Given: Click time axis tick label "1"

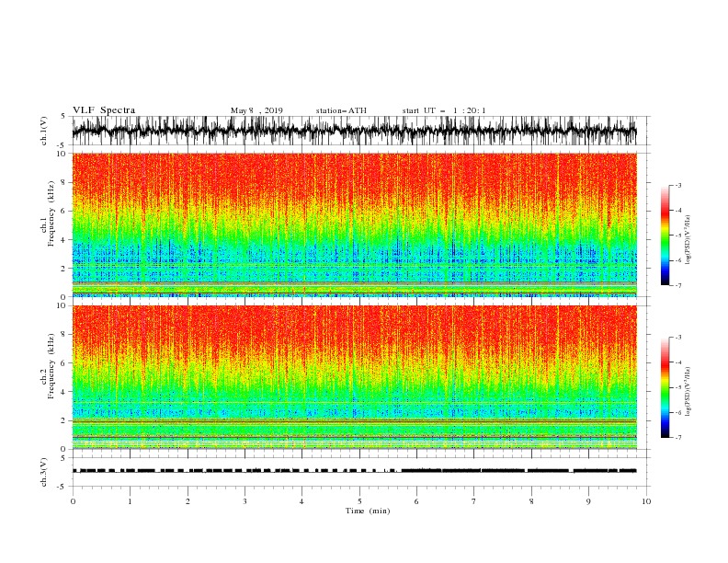Looking at the screenshot, I should (x=130, y=501).
